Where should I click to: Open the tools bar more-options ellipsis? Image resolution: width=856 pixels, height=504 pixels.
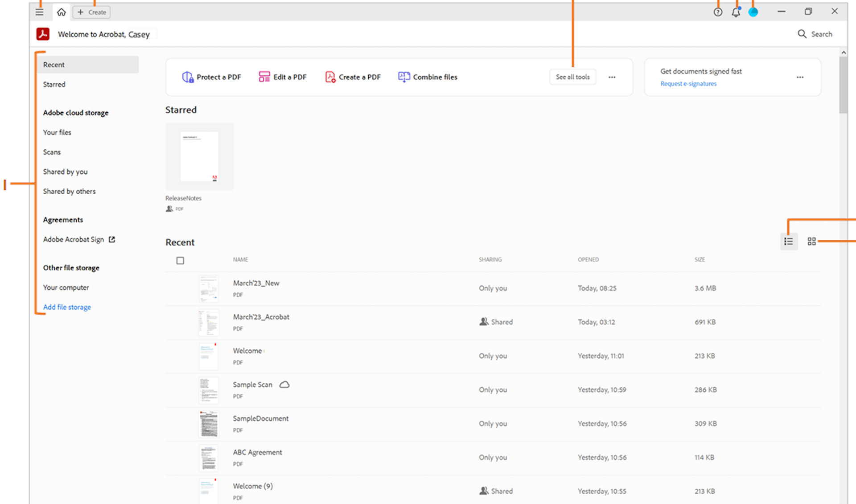[612, 77]
